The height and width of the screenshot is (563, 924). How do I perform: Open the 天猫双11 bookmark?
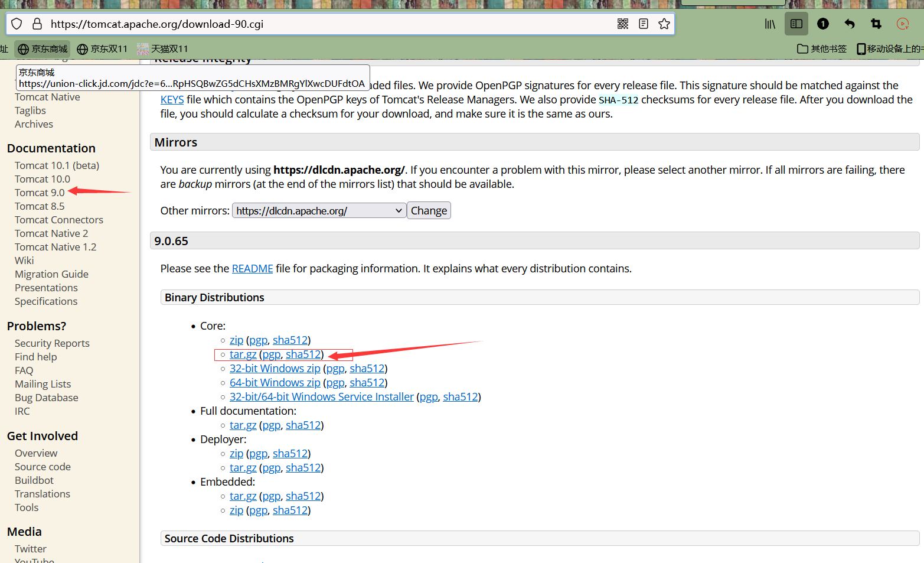(x=162, y=48)
